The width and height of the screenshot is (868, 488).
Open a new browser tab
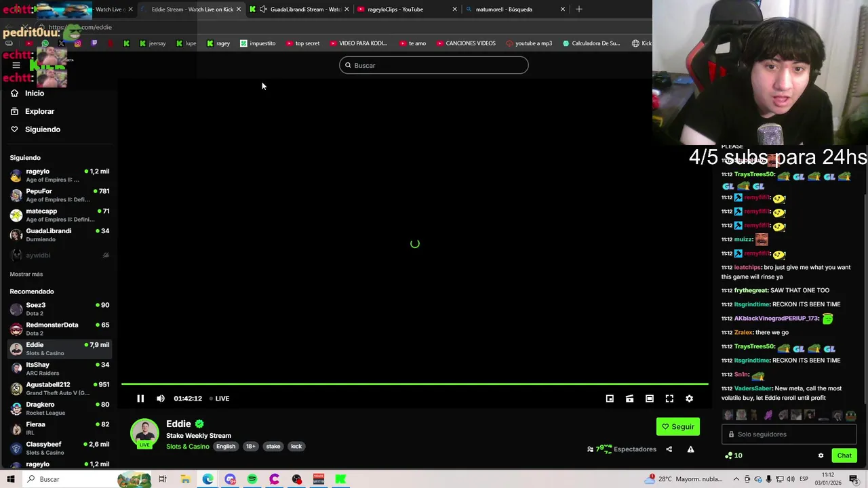(x=578, y=9)
